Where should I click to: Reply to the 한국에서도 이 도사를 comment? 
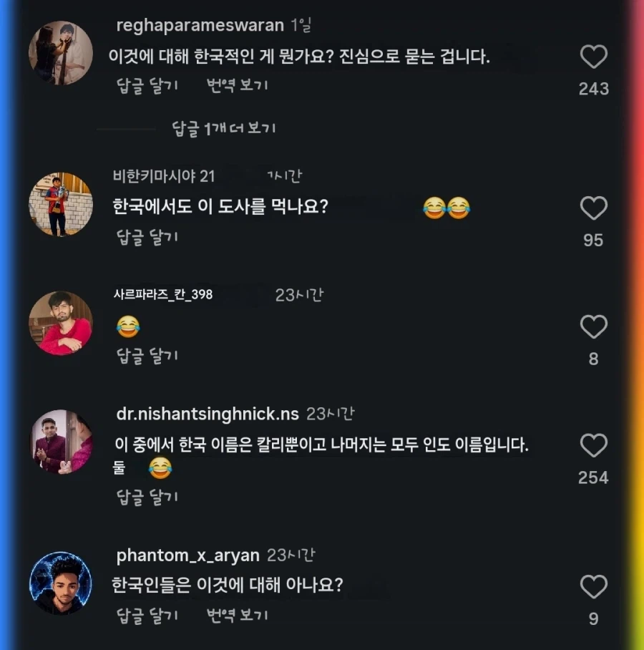click(147, 237)
